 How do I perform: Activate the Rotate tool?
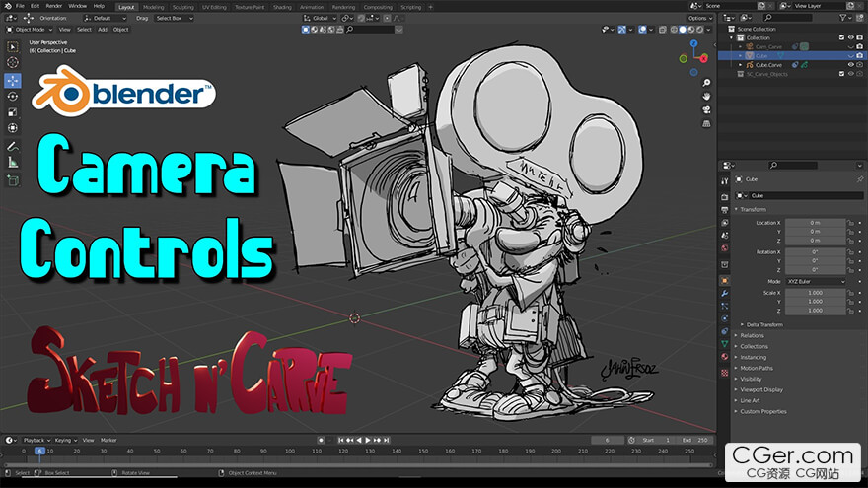[13, 97]
